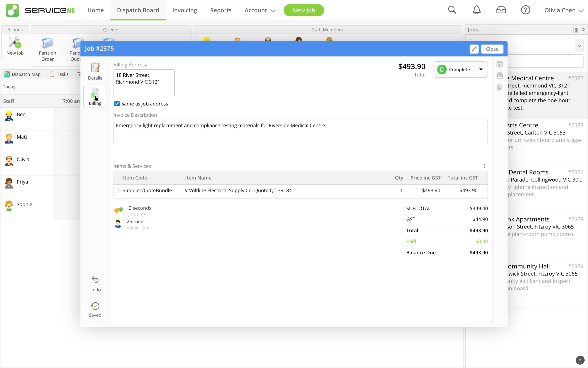Viewport: 588px width, 368px height.
Task: Edit the Billing Address field
Action: coord(144,83)
